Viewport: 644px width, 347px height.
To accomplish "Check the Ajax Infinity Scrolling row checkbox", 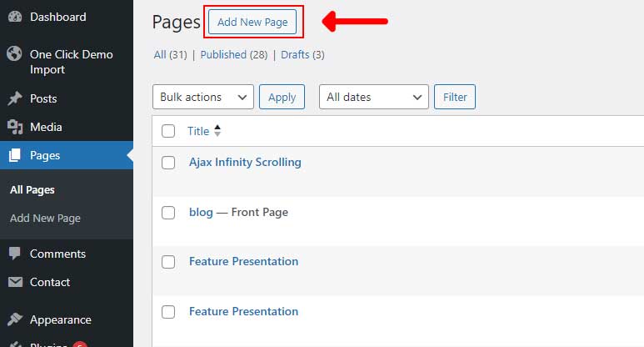I will point(168,163).
